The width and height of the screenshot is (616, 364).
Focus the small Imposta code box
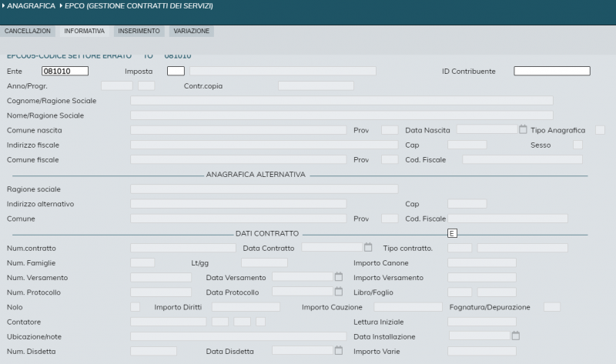coord(176,71)
